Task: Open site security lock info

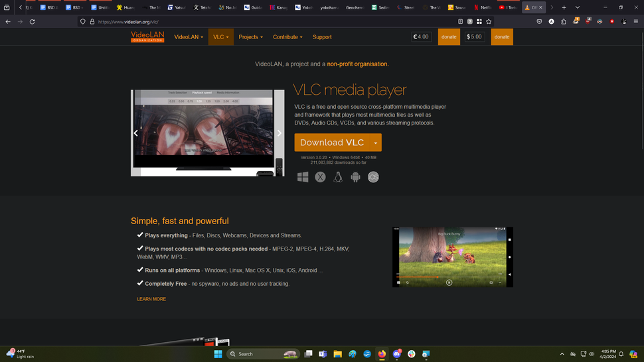Action: [x=92, y=22]
